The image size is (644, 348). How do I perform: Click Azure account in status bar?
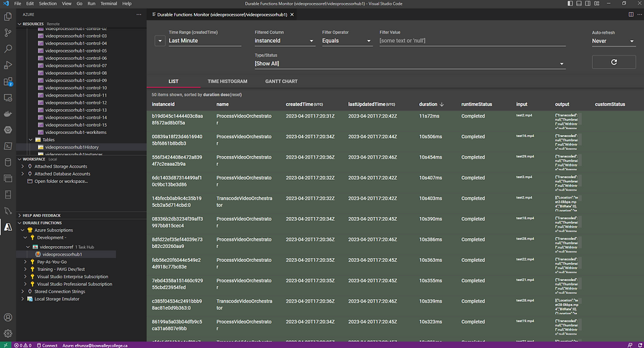(x=95, y=345)
